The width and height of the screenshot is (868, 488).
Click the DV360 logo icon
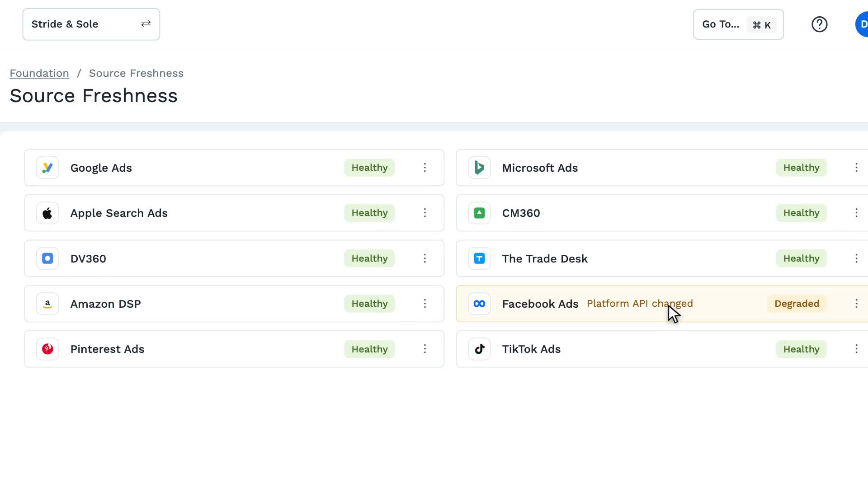[47, 258]
